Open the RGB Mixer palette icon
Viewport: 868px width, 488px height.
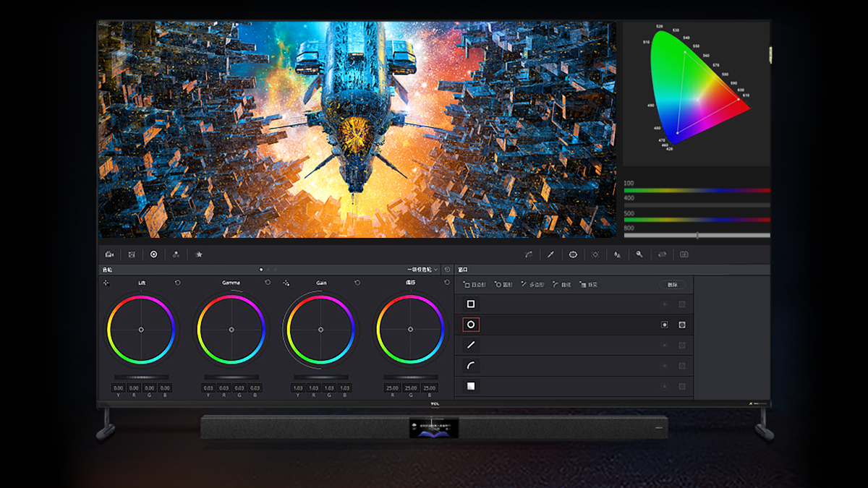click(x=176, y=254)
